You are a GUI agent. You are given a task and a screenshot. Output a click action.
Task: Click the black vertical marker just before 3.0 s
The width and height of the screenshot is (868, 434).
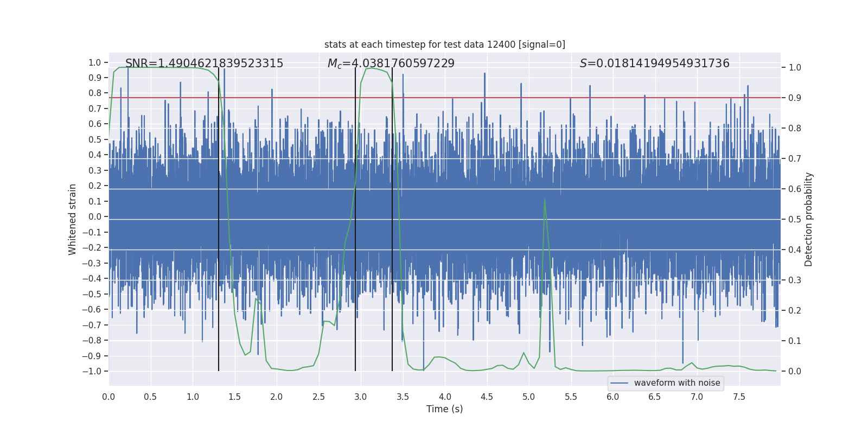(x=355, y=219)
